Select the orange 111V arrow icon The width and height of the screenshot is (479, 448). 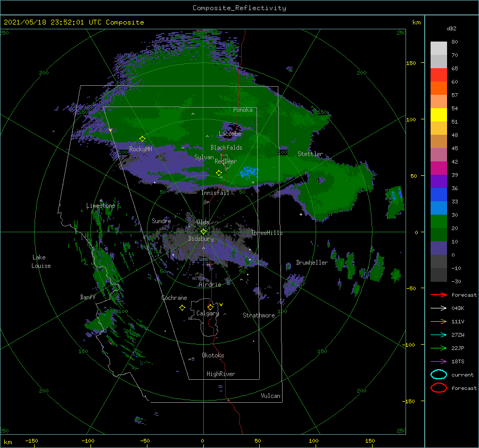(439, 321)
